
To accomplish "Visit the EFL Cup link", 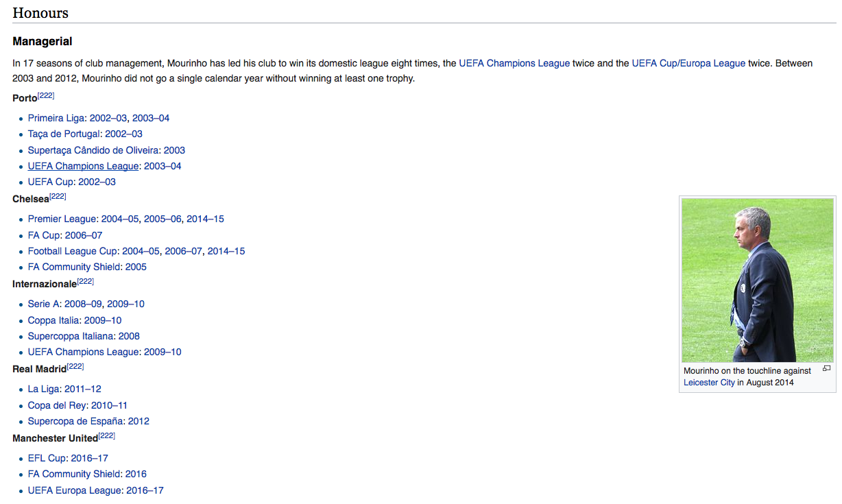I will [x=47, y=458].
